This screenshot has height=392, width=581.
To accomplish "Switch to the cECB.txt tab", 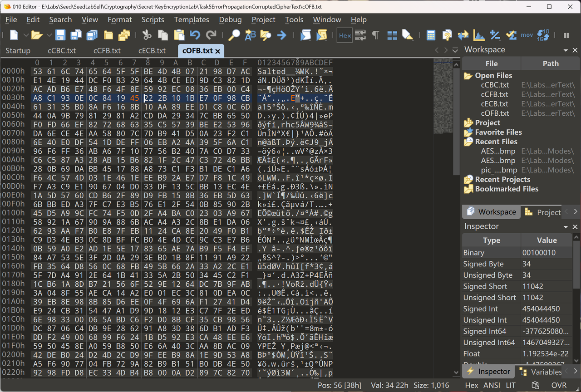I will pyautogui.click(x=152, y=50).
